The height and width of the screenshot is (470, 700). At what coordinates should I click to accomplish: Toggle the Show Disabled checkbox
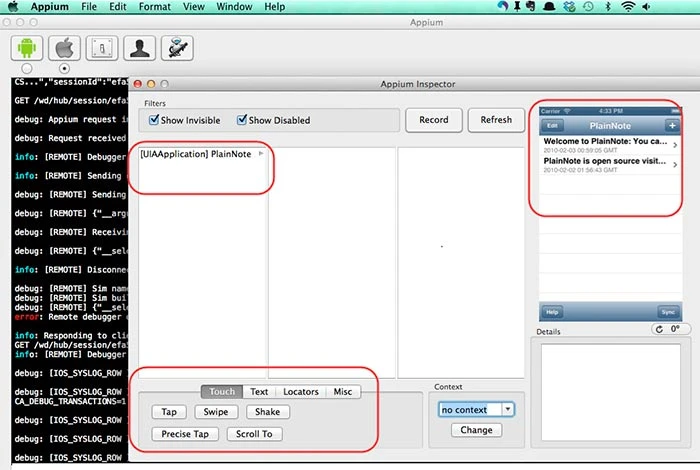pyautogui.click(x=242, y=120)
